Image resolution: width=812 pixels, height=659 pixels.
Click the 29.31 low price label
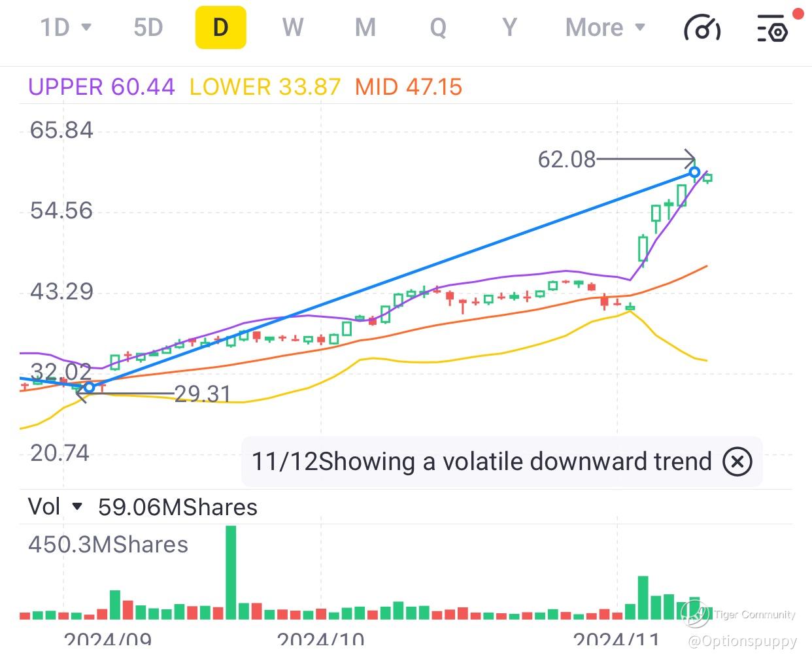click(203, 394)
